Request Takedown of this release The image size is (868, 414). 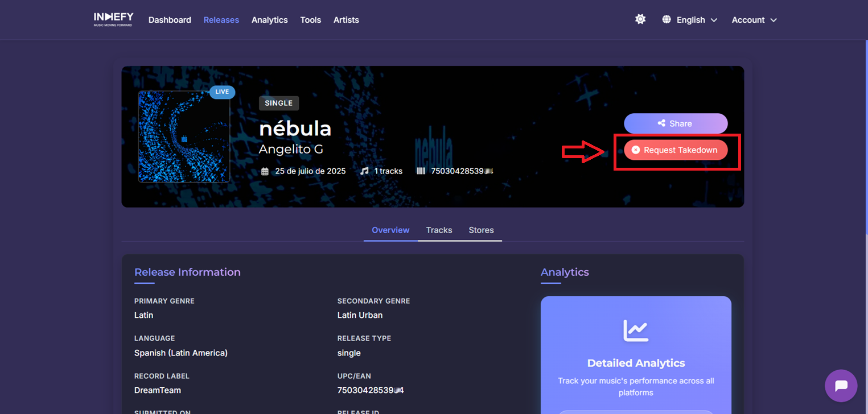[676, 150]
